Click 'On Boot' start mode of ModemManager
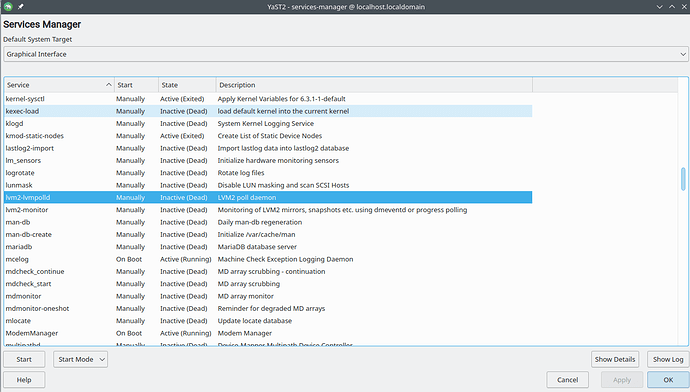690x392 pixels. 129,333
